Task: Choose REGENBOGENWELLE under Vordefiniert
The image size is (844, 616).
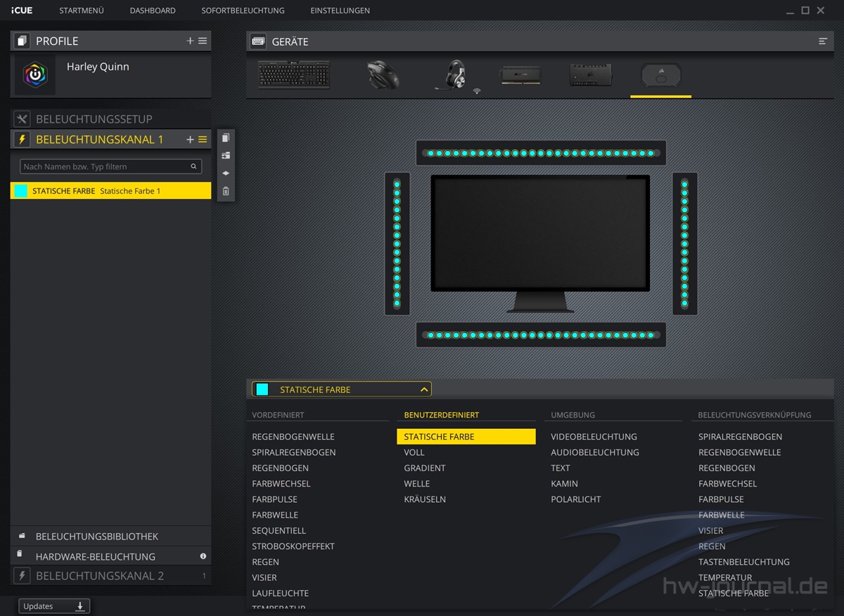Action: click(x=293, y=437)
